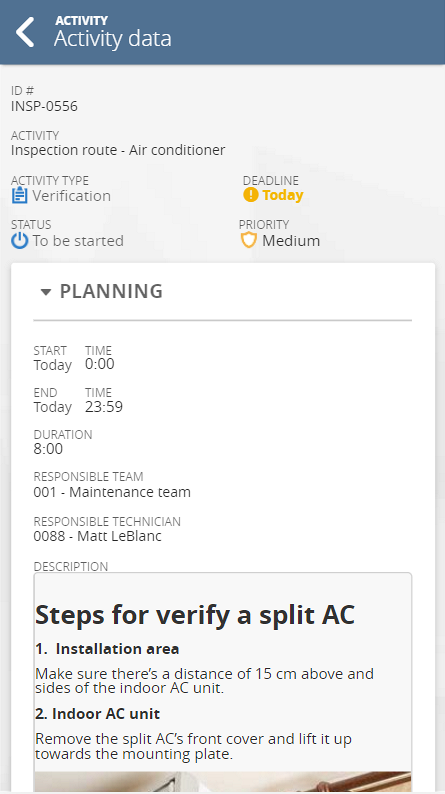Click the 0088 - Matt LeBlanc technician
Image resolution: width=445 pixels, height=794 pixels.
click(x=98, y=536)
